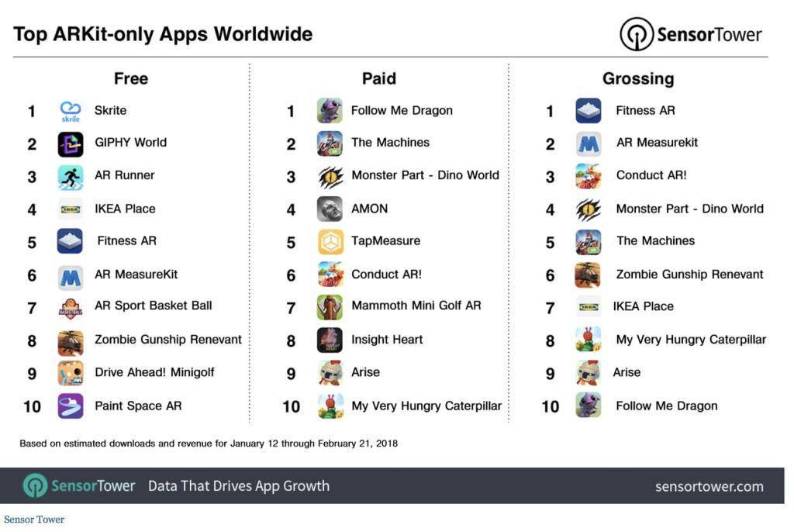Click the Skrite app icon
794x532 pixels.
[x=71, y=111]
